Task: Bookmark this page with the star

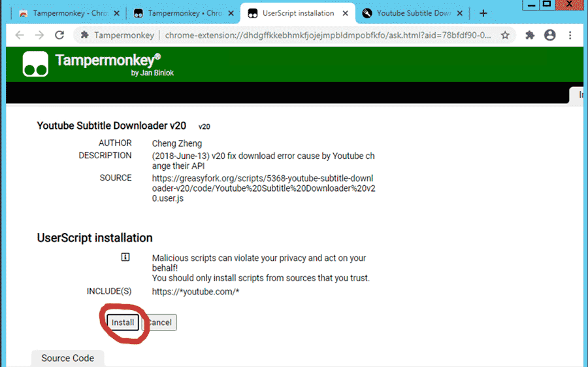Action: click(x=505, y=35)
